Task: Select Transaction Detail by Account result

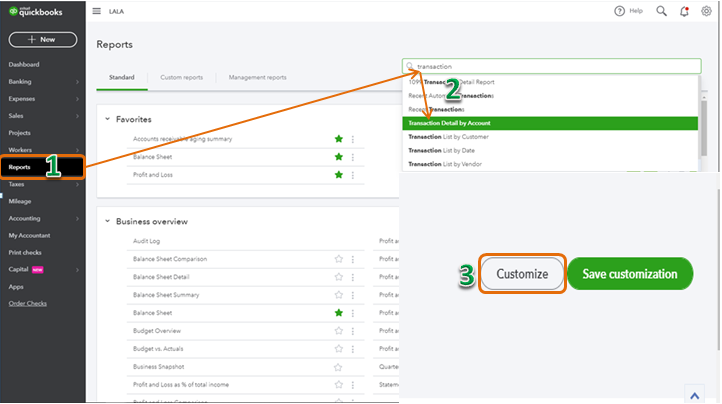Action: pos(450,123)
